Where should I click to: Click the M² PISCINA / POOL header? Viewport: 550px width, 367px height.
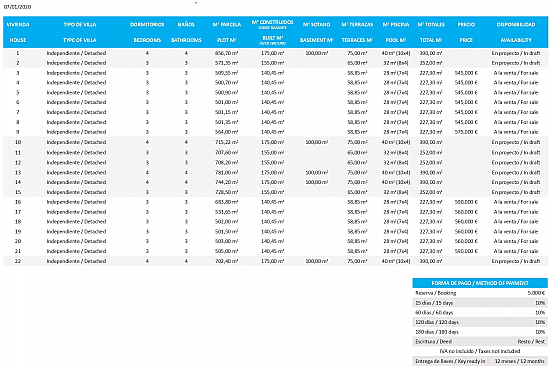click(x=396, y=32)
